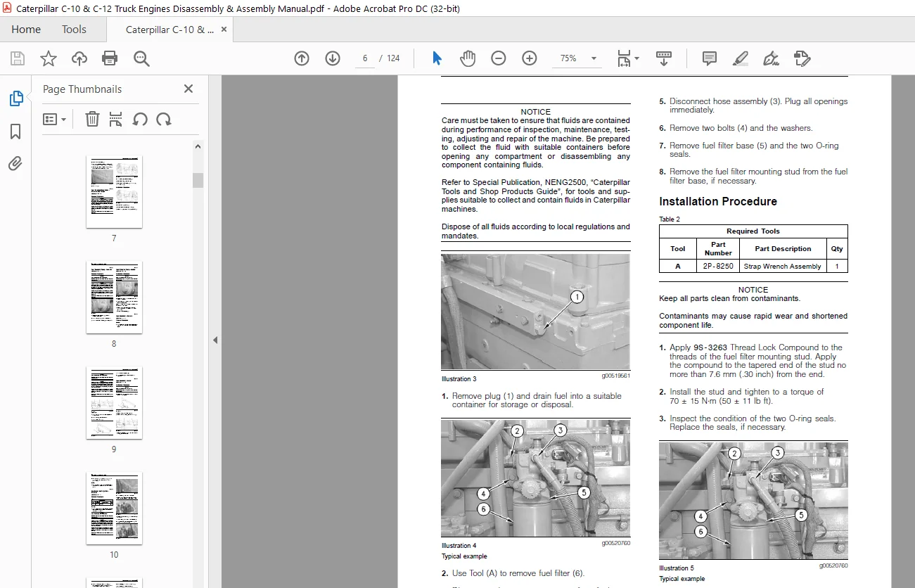
Task: Rotate page counterclockwise
Action: point(140,120)
